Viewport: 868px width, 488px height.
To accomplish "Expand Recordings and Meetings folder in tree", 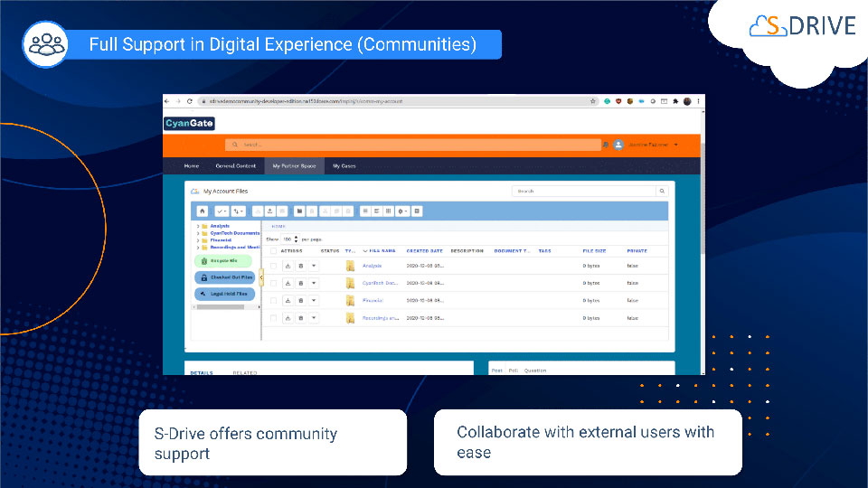I will tap(198, 248).
